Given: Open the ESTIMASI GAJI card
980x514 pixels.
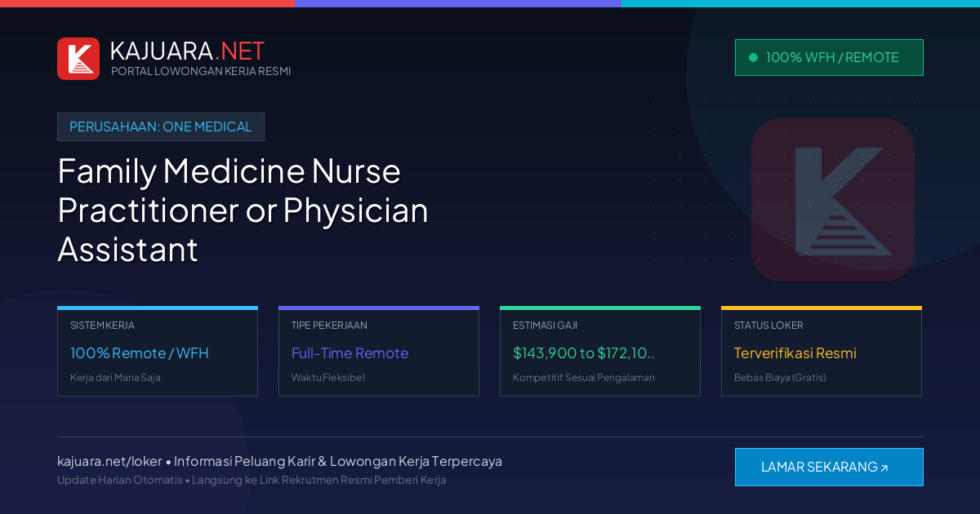Looking at the screenshot, I should tap(600, 352).
